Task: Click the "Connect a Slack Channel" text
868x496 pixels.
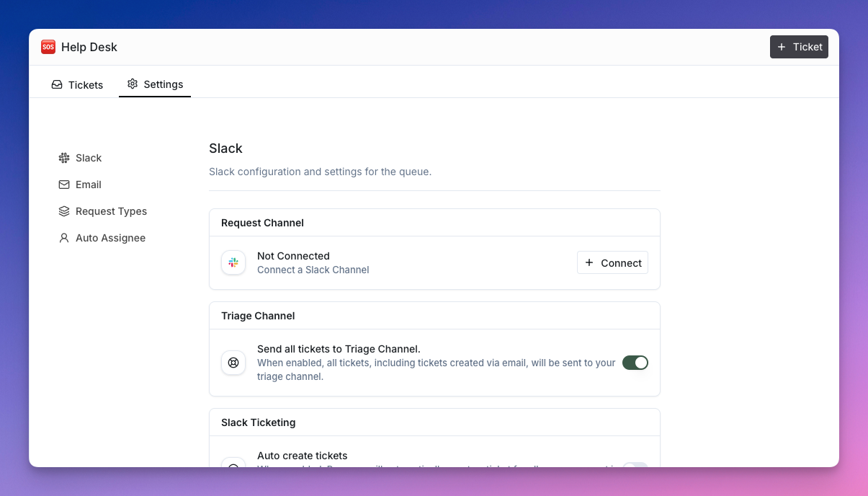Action: (x=313, y=270)
